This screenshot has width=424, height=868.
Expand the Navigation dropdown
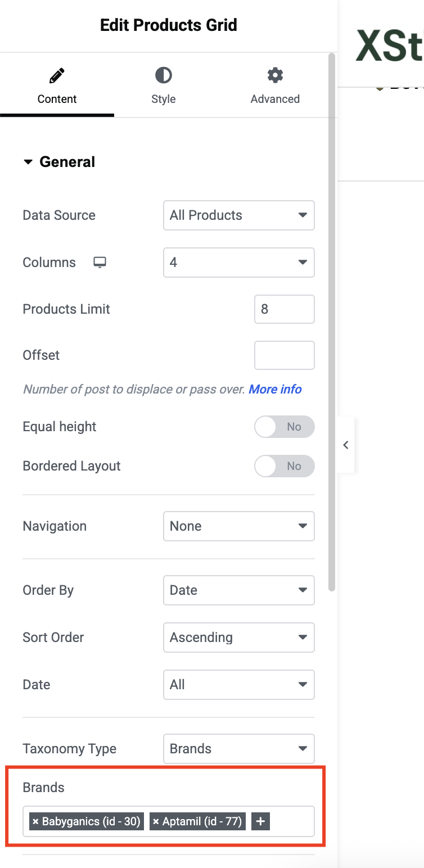pos(239,526)
